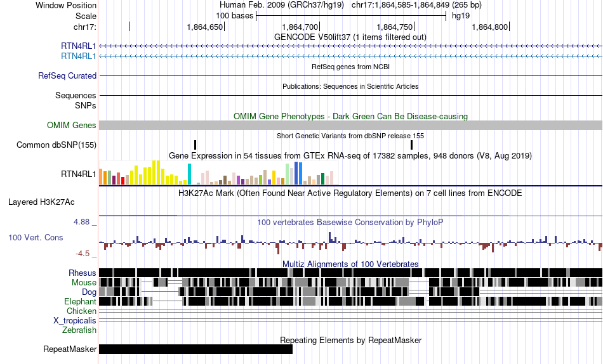Click the Sequences SNPs track label

pyautogui.click(x=76, y=100)
